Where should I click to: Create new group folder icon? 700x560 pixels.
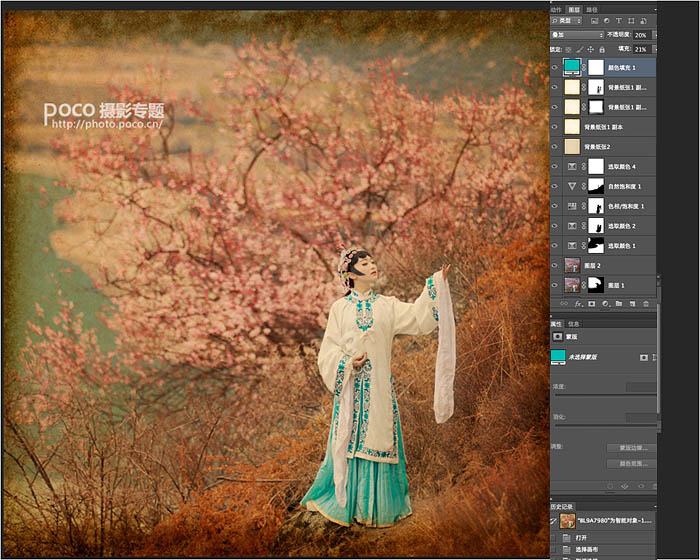619,304
